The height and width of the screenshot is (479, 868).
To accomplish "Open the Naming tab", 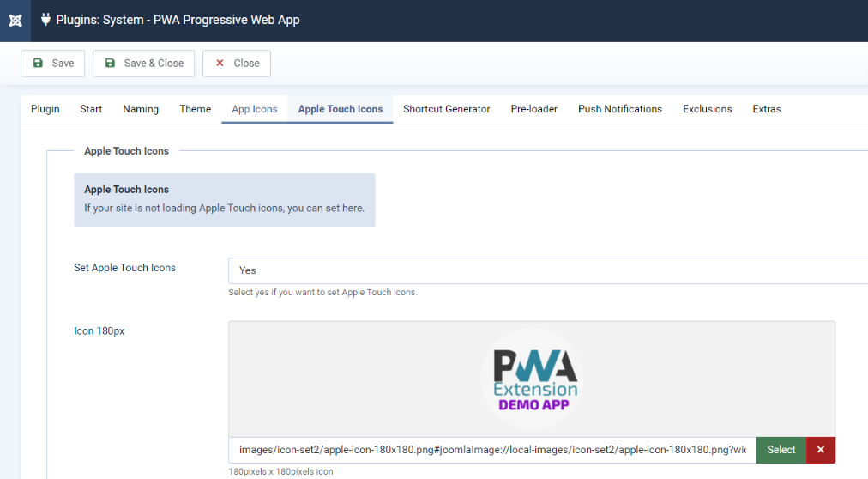I will (x=141, y=109).
